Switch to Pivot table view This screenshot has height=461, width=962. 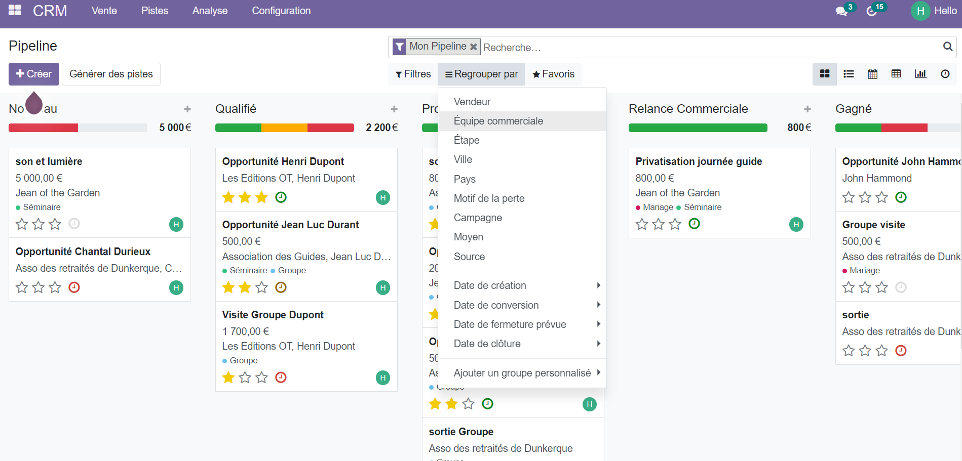[x=896, y=74]
